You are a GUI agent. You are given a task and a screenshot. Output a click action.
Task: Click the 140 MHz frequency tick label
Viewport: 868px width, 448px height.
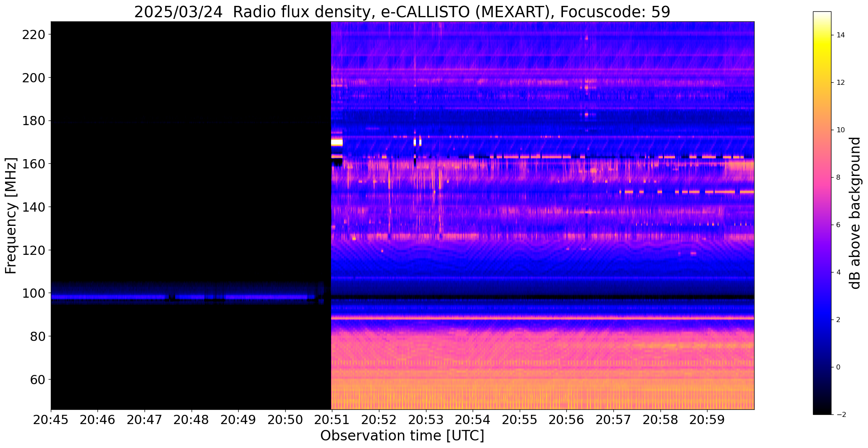click(33, 207)
